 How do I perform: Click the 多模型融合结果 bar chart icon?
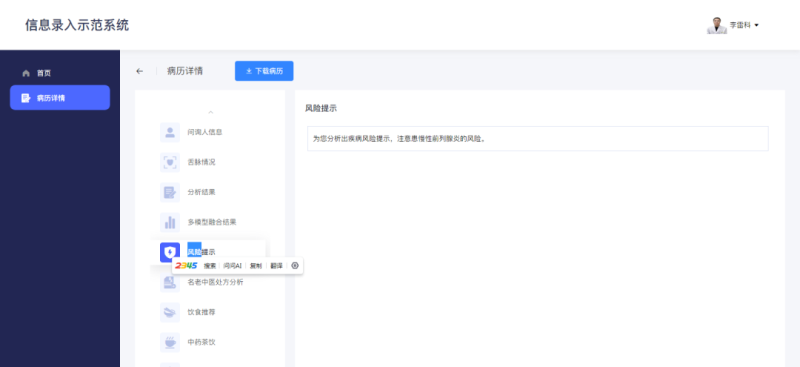click(x=170, y=222)
